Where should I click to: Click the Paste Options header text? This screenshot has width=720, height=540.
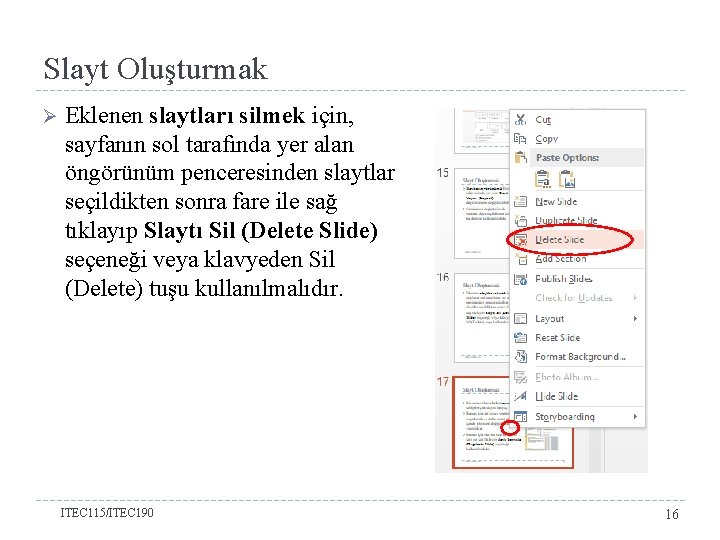click(x=568, y=158)
